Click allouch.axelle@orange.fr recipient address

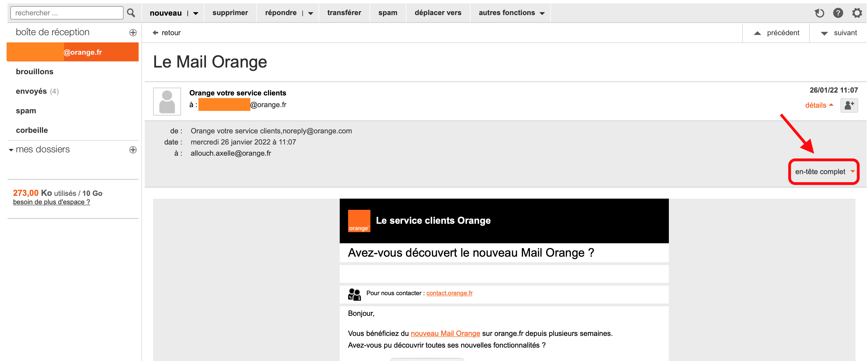pos(231,153)
